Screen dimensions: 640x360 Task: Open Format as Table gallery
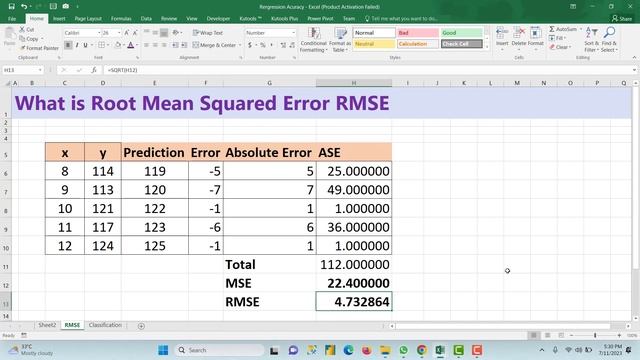pos(340,40)
